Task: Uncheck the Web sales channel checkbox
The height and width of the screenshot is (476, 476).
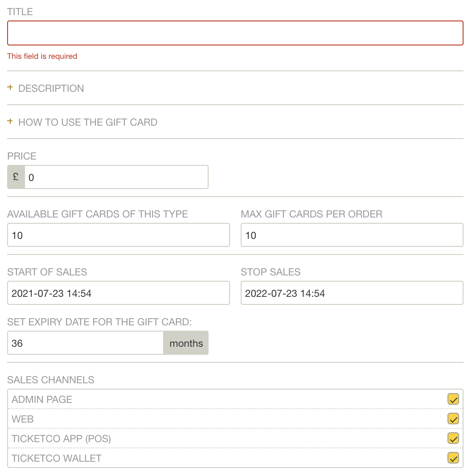Action: coord(453,419)
